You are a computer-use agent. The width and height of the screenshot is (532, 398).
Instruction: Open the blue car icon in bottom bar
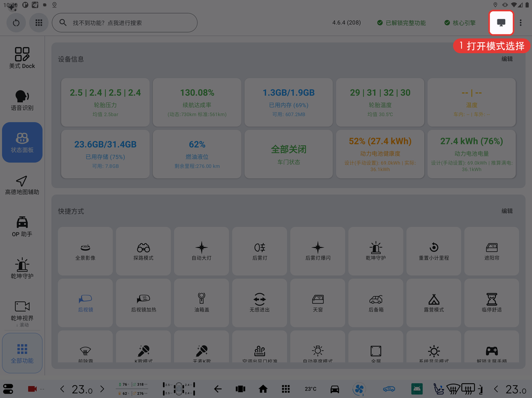[389, 389]
